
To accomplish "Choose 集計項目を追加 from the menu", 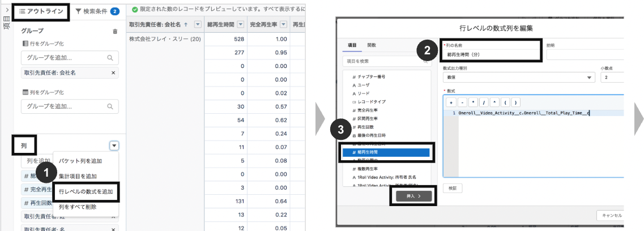I will [78, 176].
